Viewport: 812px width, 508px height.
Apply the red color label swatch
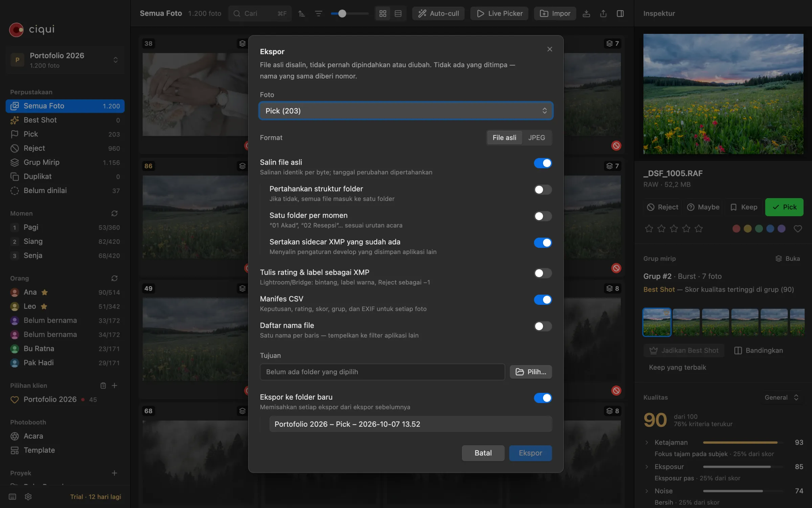736,229
